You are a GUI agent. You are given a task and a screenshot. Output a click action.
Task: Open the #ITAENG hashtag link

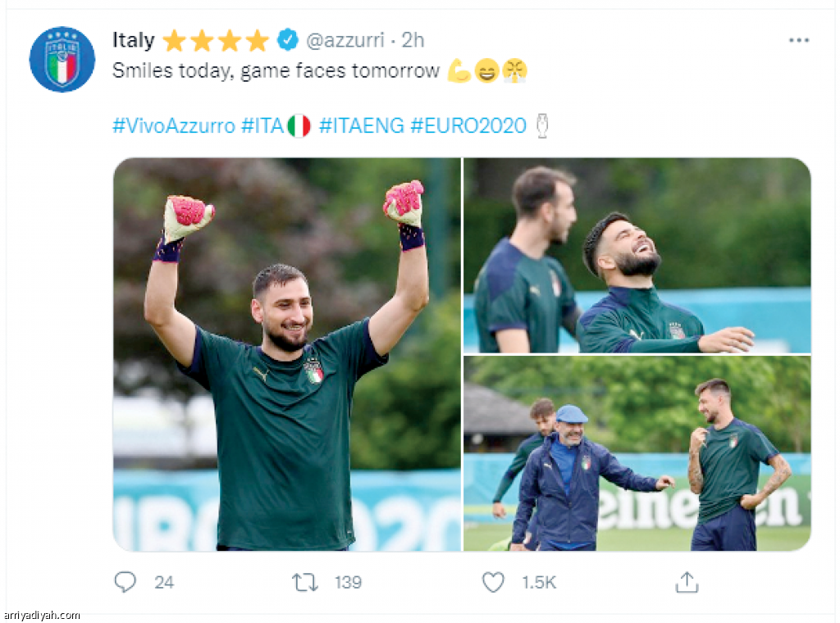pyautogui.click(x=362, y=125)
